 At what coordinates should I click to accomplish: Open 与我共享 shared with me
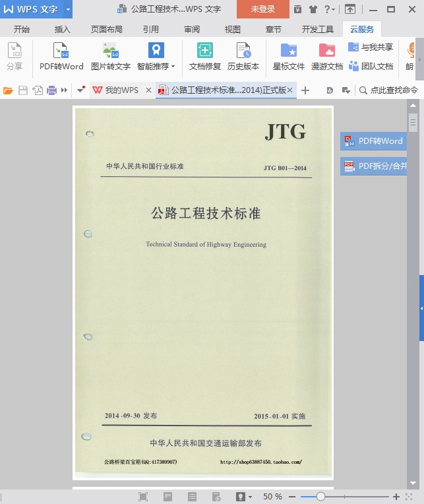[371, 47]
